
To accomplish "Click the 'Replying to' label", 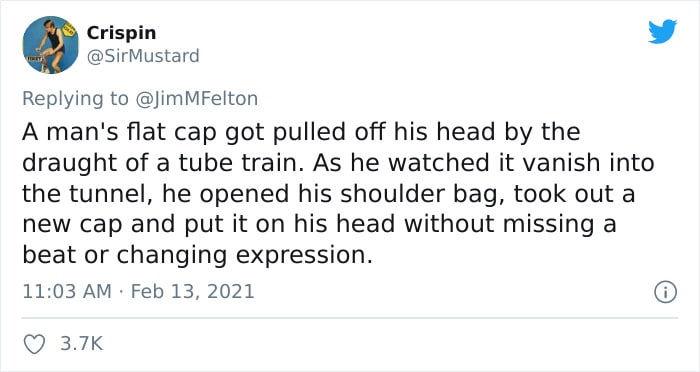I will [75, 99].
